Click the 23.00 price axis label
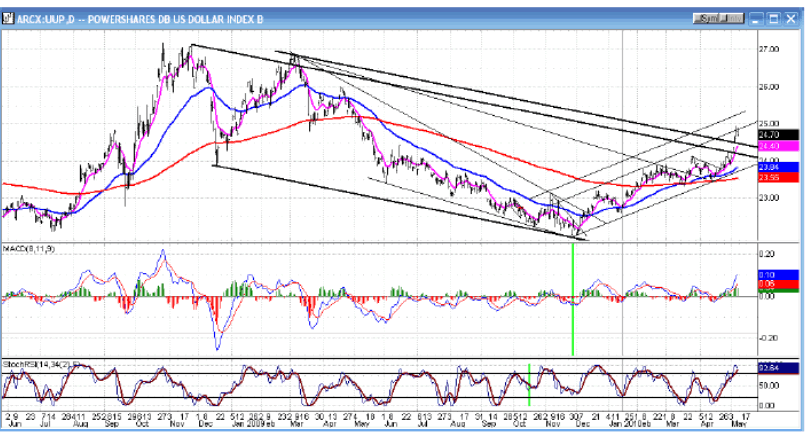The image size is (805, 435). 769,198
